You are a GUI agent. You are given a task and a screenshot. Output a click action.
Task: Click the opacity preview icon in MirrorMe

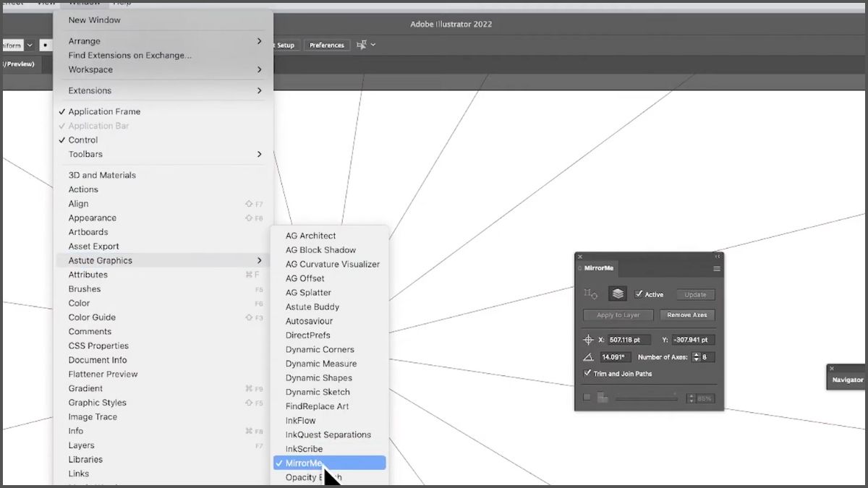pos(603,398)
